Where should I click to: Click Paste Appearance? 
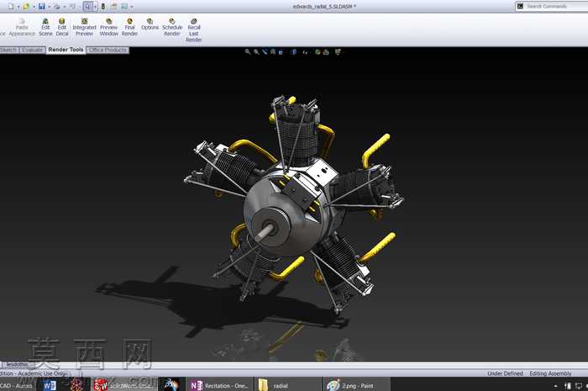pos(22,28)
